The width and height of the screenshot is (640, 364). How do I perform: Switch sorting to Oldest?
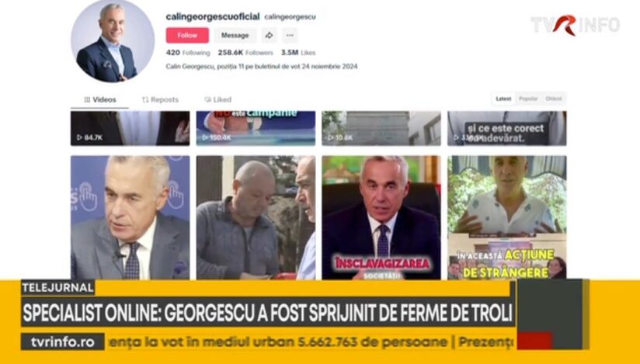tap(554, 99)
